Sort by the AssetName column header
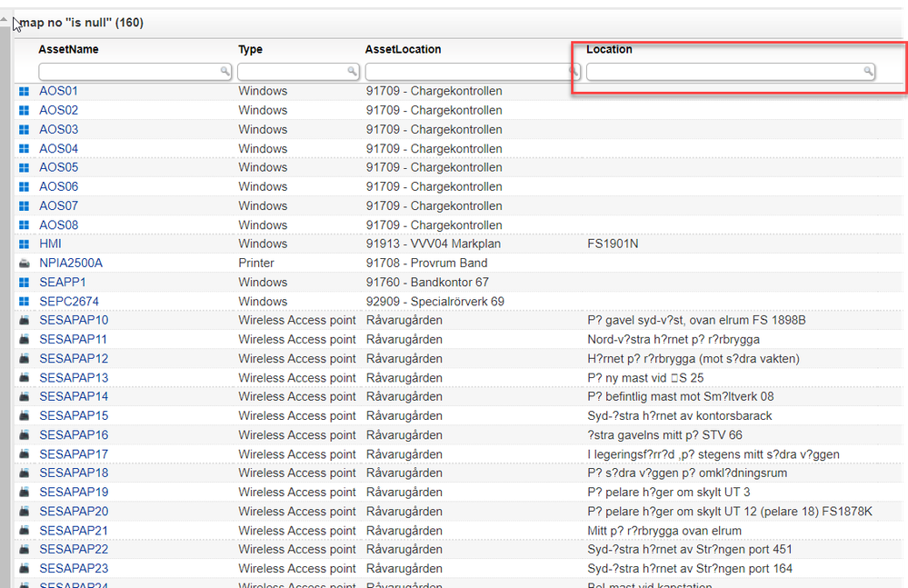 point(68,49)
